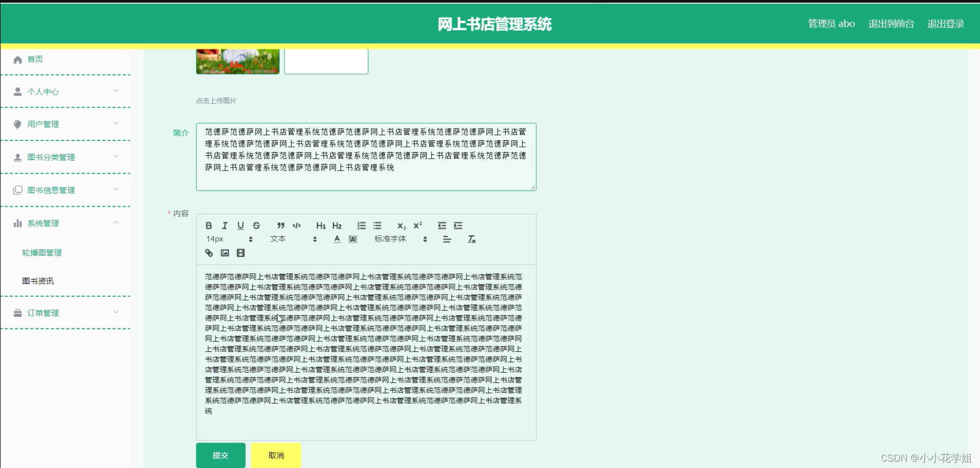Click 退出登录 to log out
Image resolution: width=980 pixels, height=468 pixels.
point(946,24)
